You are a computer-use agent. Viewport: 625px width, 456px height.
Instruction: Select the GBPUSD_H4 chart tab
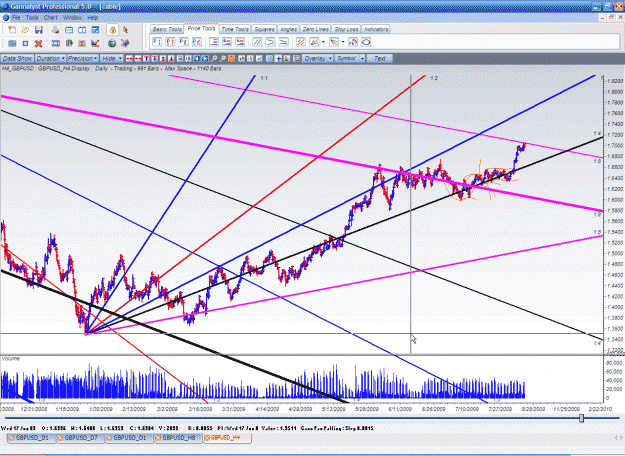click(x=227, y=438)
